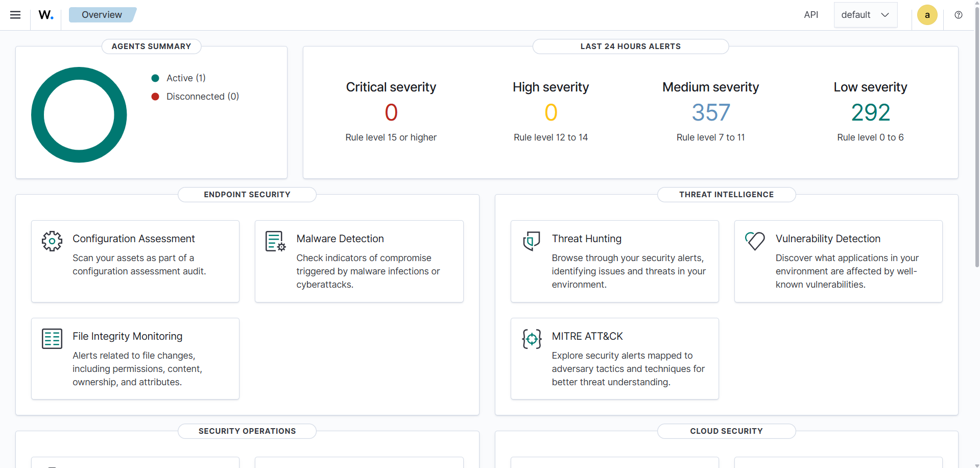Viewport: 980px width, 468px height.
Task: Open the critical severity alerts count
Action: click(391, 112)
